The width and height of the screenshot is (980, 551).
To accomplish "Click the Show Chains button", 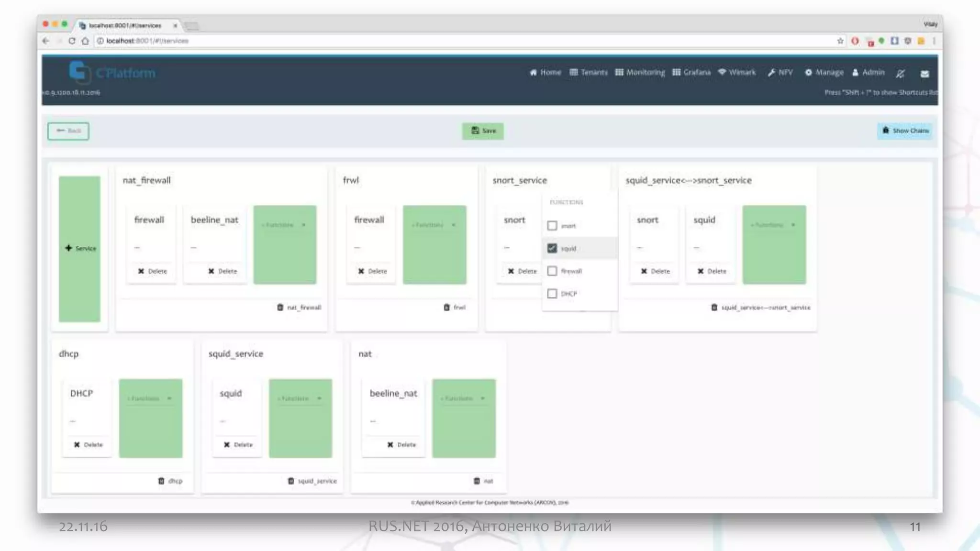I will (904, 131).
